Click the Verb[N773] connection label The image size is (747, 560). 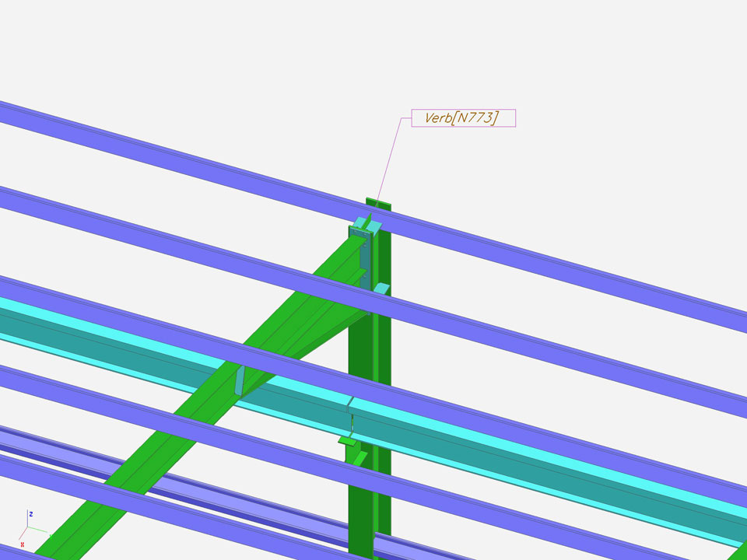pyautogui.click(x=462, y=118)
